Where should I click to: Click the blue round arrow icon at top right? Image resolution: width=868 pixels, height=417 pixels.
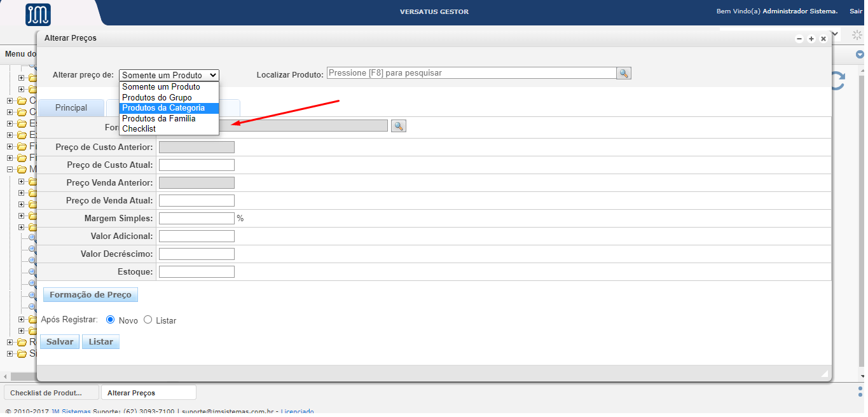(x=860, y=55)
